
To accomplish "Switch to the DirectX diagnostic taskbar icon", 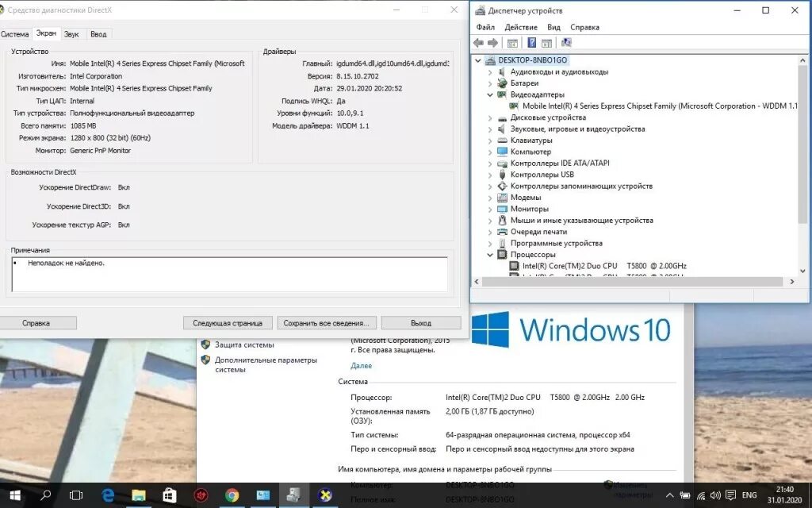I will tap(325, 495).
